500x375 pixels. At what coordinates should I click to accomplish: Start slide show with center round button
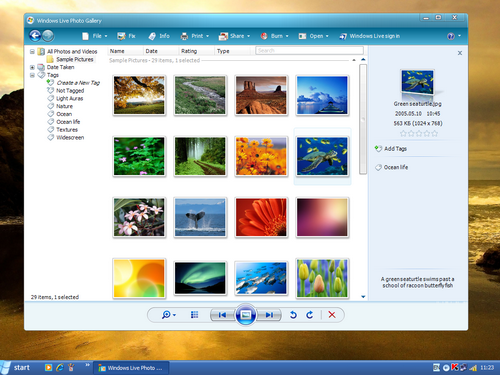pos(246,315)
